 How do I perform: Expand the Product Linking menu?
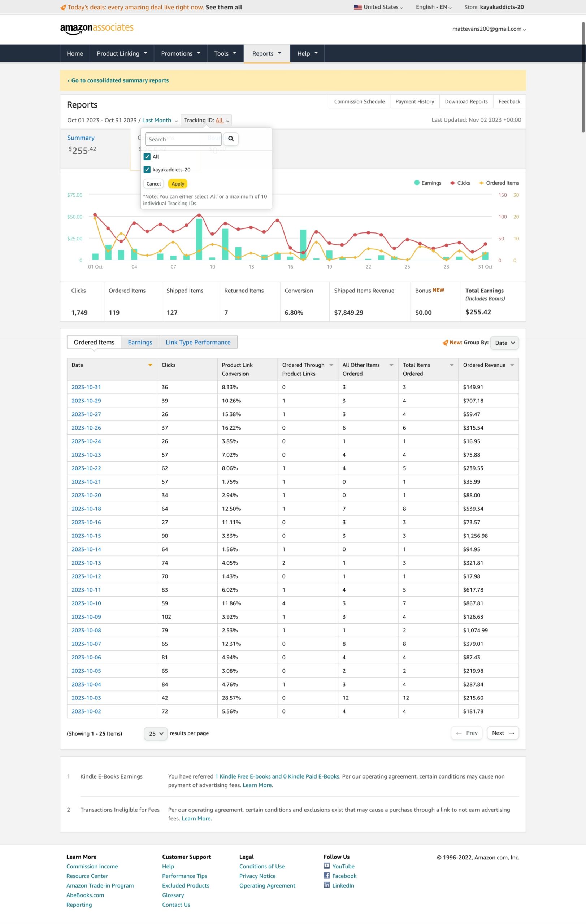(x=122, y=53)
